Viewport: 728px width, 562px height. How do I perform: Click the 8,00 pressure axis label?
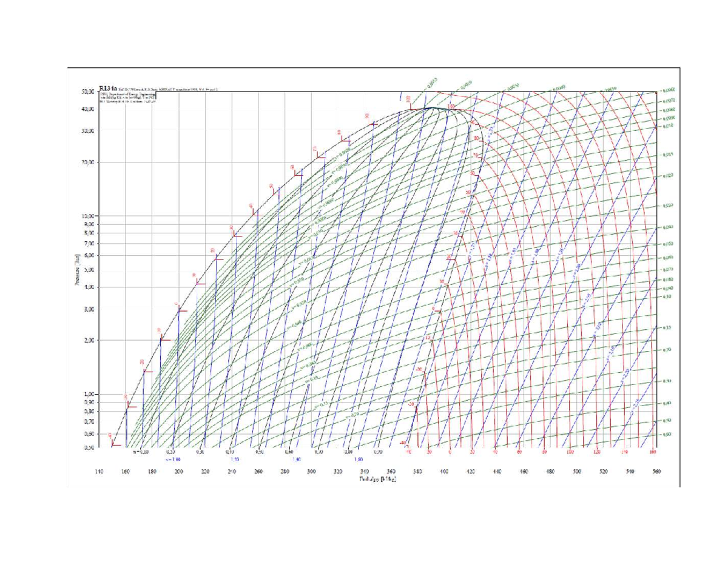[x=89, y=233]
